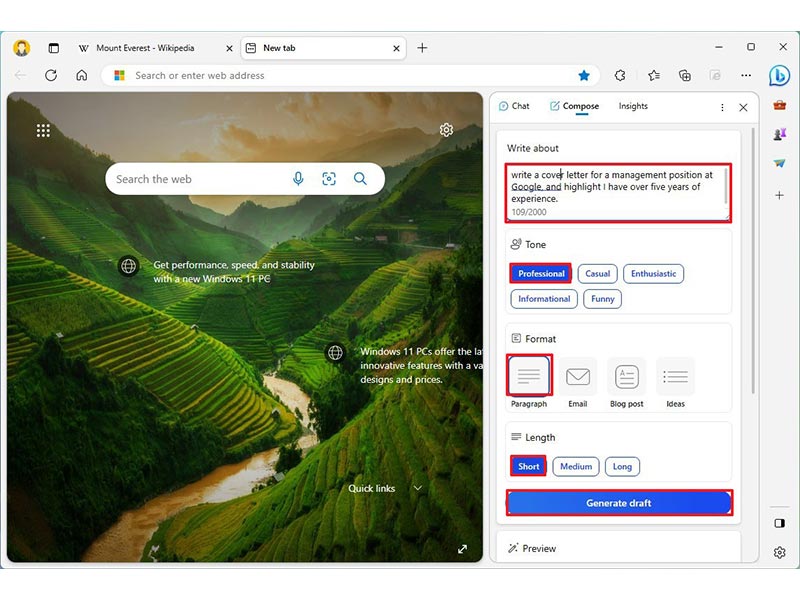Image resolution: width=800 pixels, height=600 pixels.
Task: Set length to Medium
Action: pyautogui.click(x=576, y=466)
